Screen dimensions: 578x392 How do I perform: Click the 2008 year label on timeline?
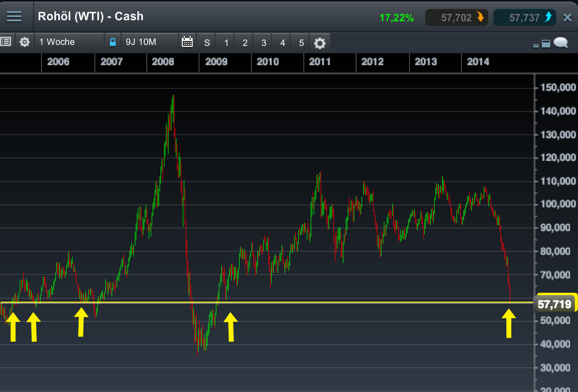click(163, 62)
